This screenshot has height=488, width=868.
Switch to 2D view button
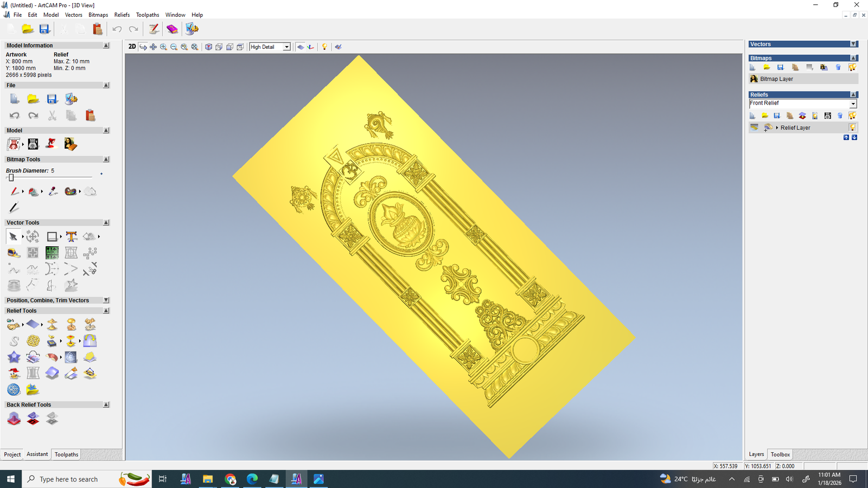132,47
